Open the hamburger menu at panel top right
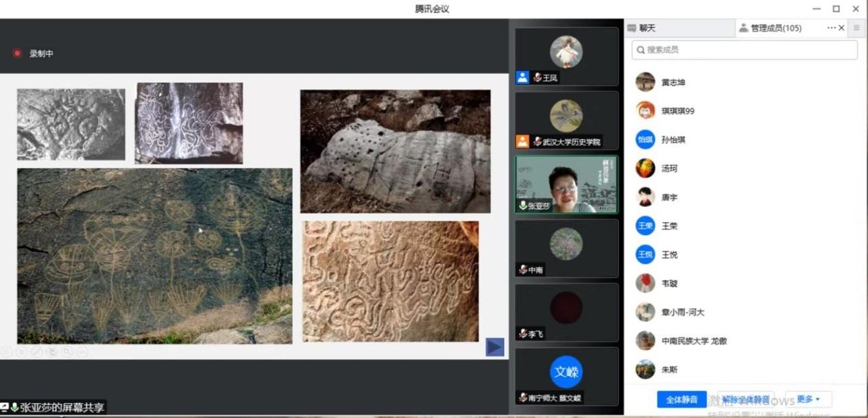This screenshot has width=868, height=418. 856,28
